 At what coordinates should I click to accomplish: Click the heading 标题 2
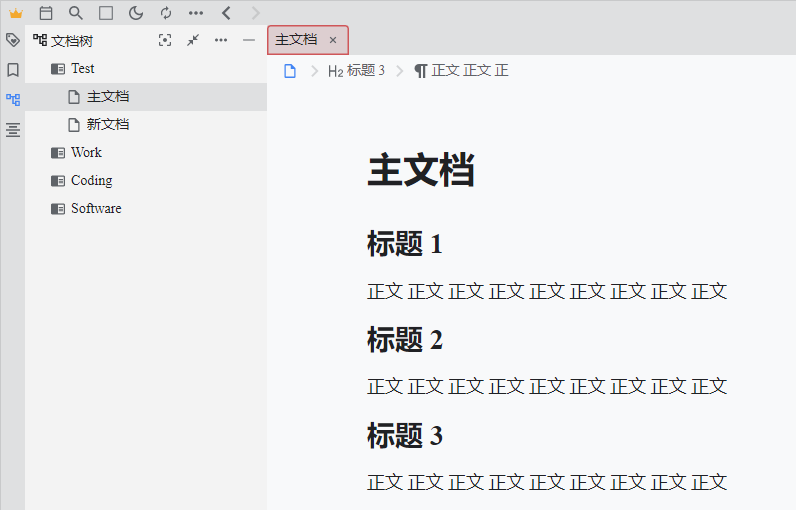pyautogui.click(x=405, y=339)
